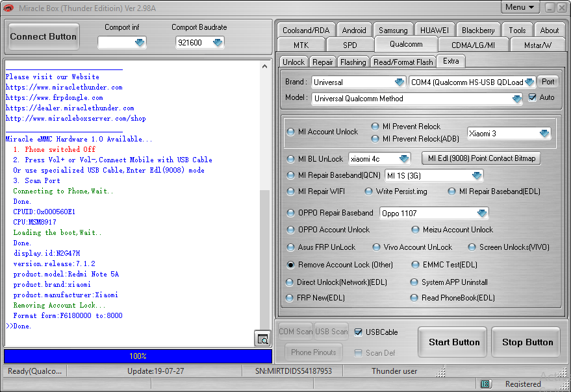Select Asus FRP UnLock option

pos(290,247)
